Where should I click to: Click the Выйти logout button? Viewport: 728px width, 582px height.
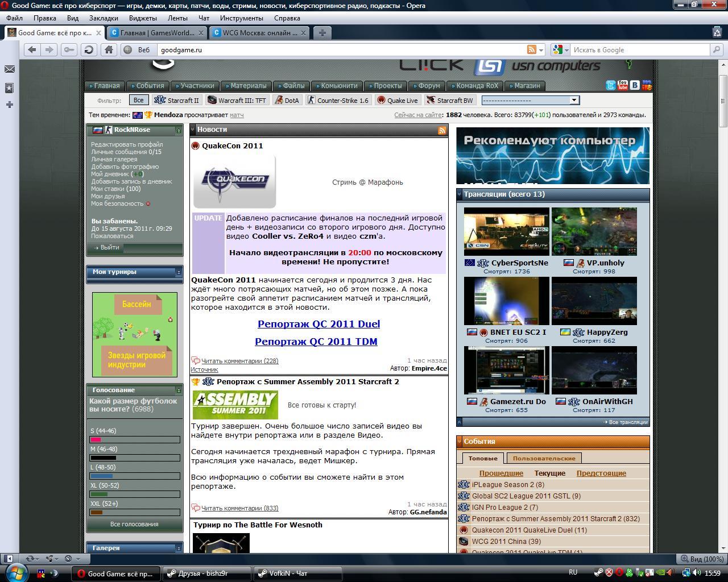tap(107, 248)
